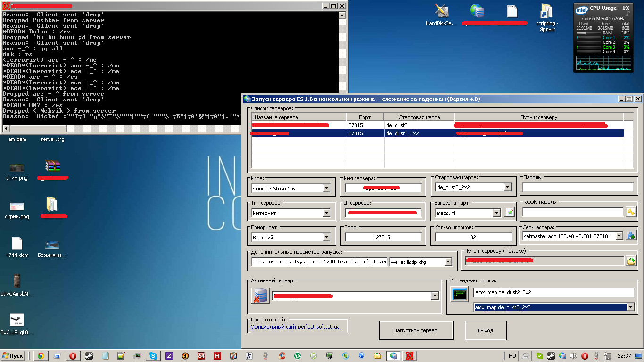Open the Пуск start menu

pyautogui.click(x=13, y=356)
